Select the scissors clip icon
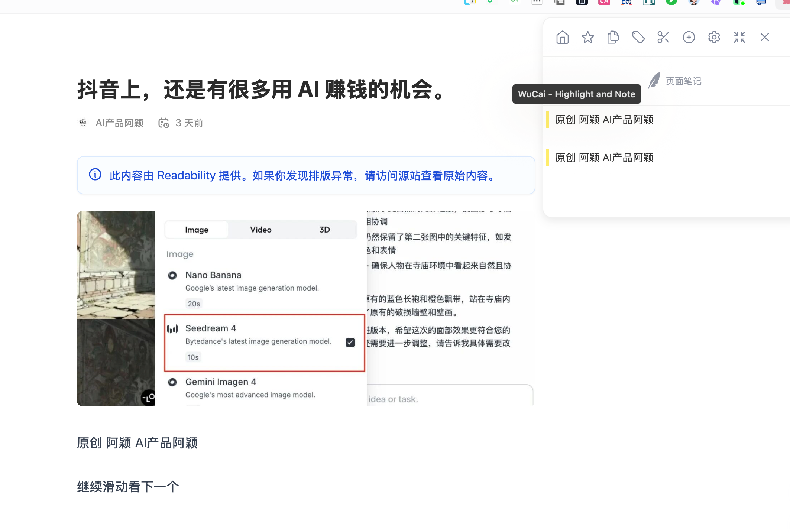This screenshot has width=790, height=532. point(663,37)
